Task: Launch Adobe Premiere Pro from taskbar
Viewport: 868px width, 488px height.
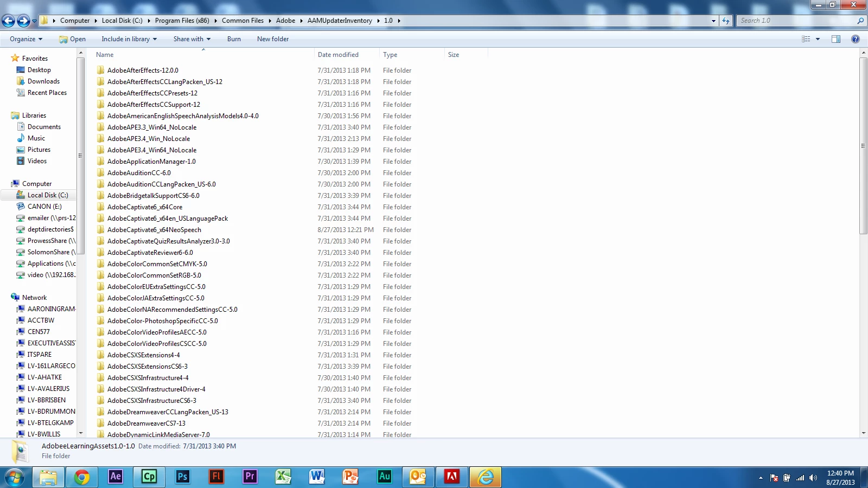Action: coord(250,477)
